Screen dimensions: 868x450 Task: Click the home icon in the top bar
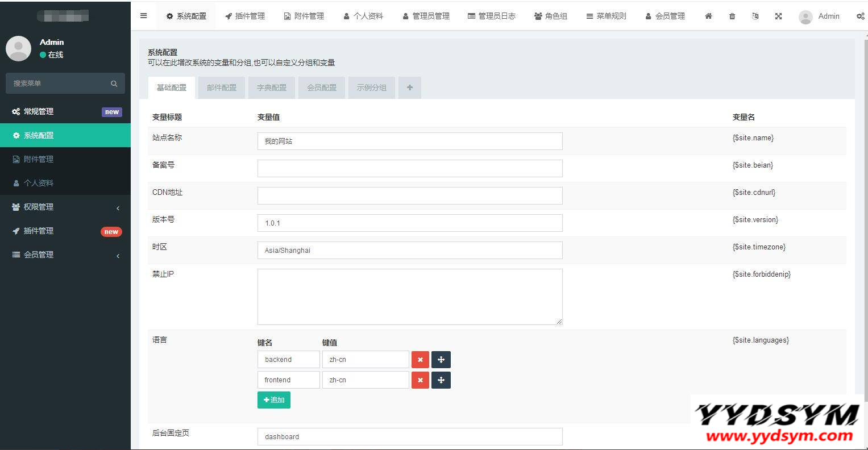pos(708,16)
